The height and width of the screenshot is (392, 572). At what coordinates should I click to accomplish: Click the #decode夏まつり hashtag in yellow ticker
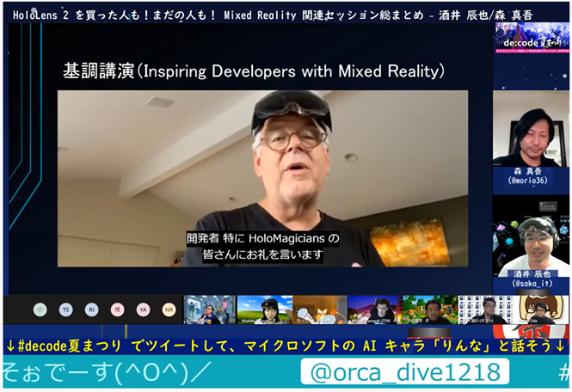coord(70,346)
